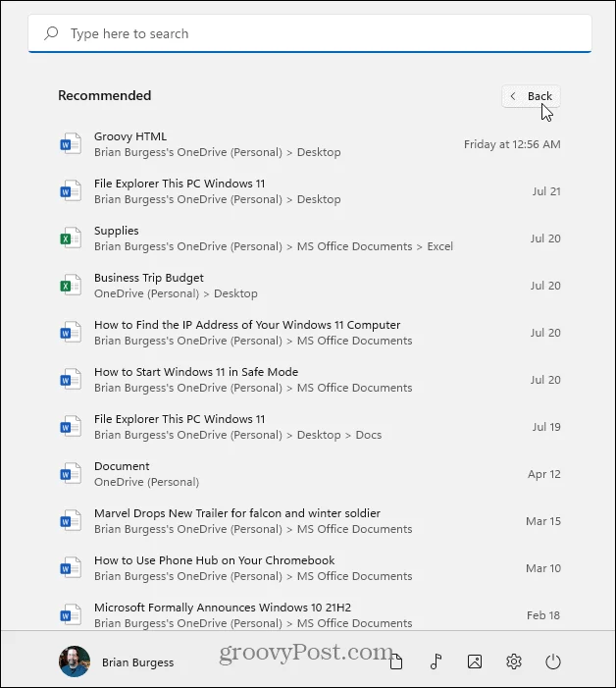Screen dimensions: 616x688
Task: Open How to Find the IP Address document
Action: (310, 332)
